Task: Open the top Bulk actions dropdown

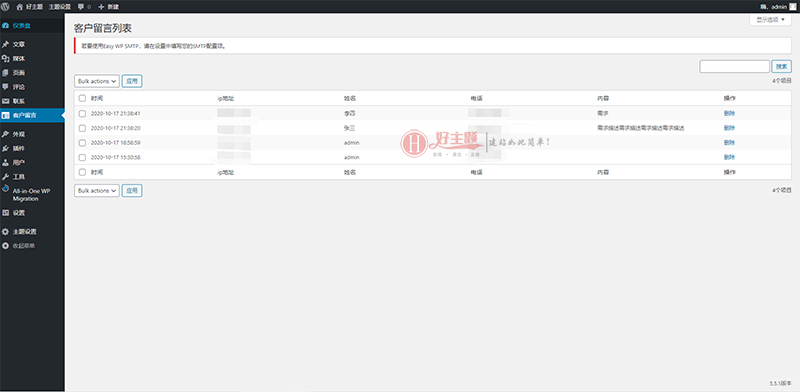Action: pyautogui.click(x=97, y=81)
